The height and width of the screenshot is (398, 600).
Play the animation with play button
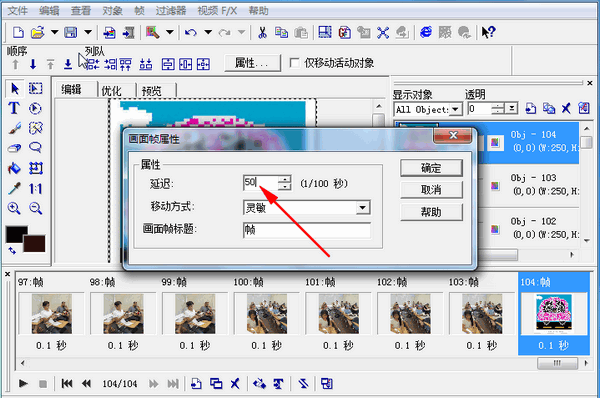pyautogui.click(x=23, y=383)
